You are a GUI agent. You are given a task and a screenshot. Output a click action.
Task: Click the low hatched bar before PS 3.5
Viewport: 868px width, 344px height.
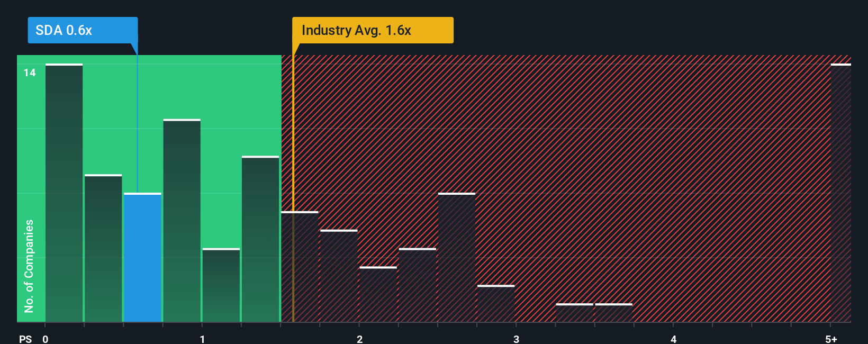pyautogui.click(x=574, y=313)
